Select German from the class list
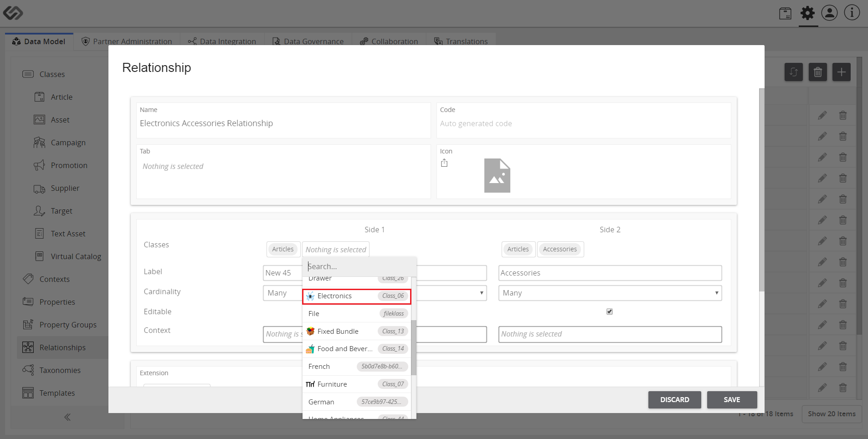This screenshot has width=868, height=439. coord(357,402)
